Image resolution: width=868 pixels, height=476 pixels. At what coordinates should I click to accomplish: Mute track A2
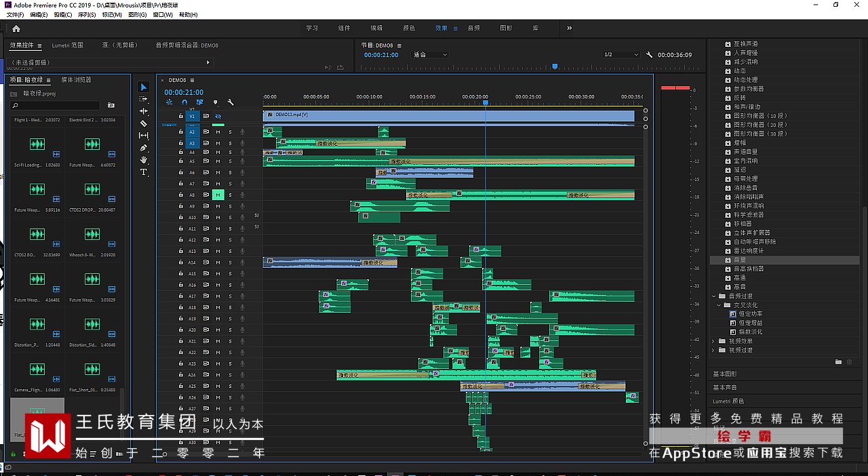tap(218, 132)
